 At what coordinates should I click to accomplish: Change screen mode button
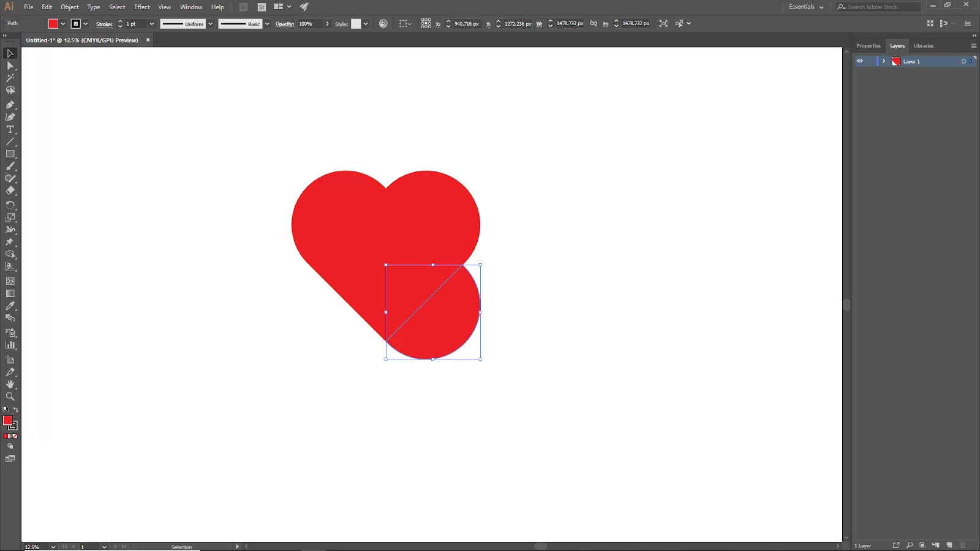10,459
